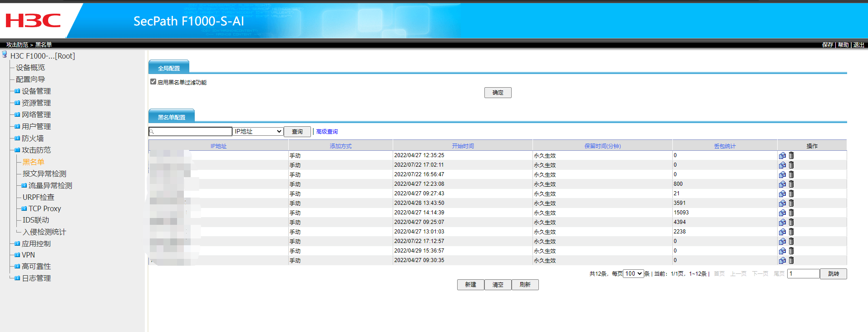This screenshot has height=332, width=868.
Task: Edit the entry started 2022/07/22 17:12:57
Action: (x=782, y=242)
